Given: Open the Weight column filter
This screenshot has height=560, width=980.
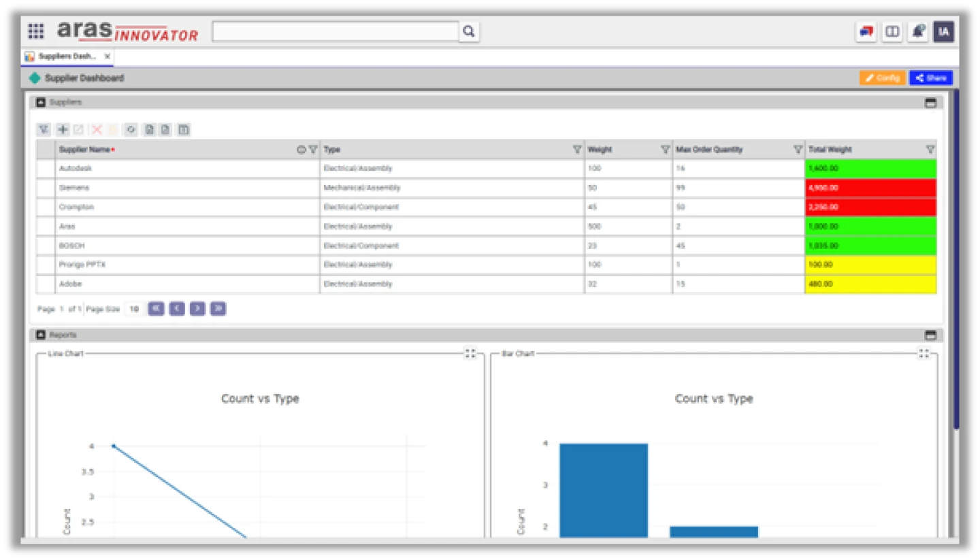Looking at the screenshot, I should click(x=666, y=150).
